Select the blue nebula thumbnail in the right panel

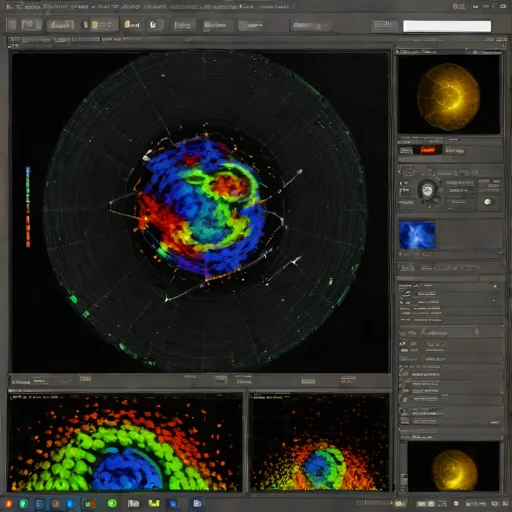[x=417, y=235]
